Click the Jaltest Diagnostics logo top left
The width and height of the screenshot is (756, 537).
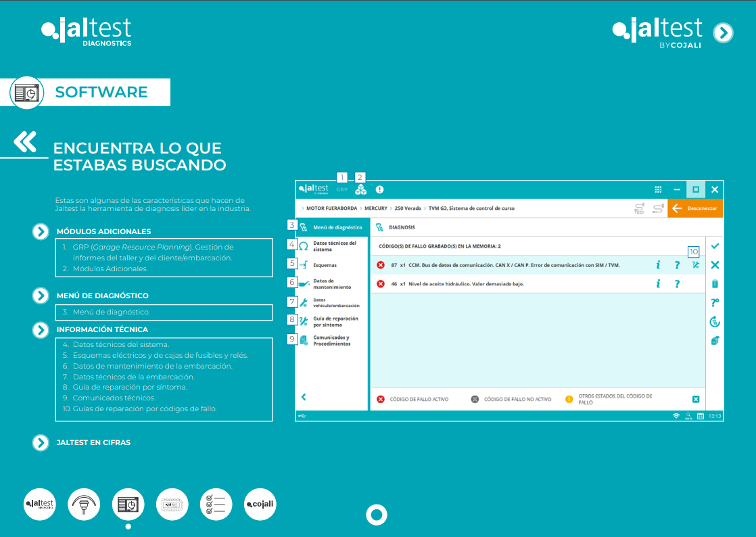(87, 32)
